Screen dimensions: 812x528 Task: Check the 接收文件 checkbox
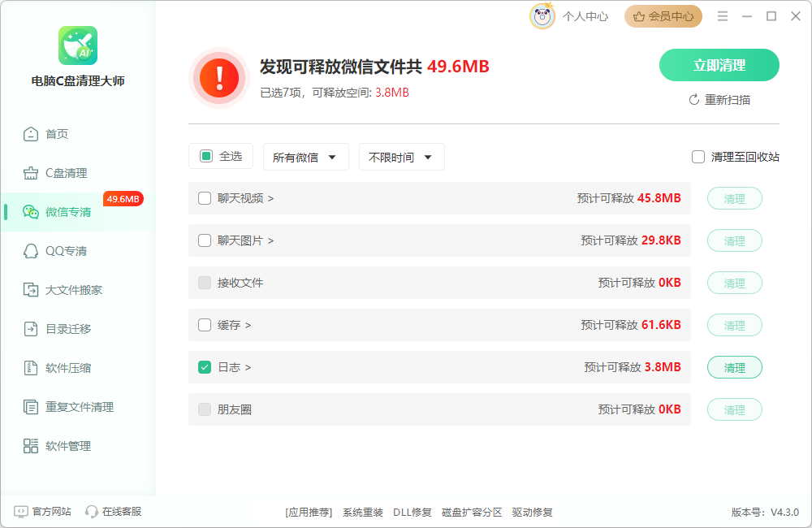pyautogui.click(x=205, y=283)
